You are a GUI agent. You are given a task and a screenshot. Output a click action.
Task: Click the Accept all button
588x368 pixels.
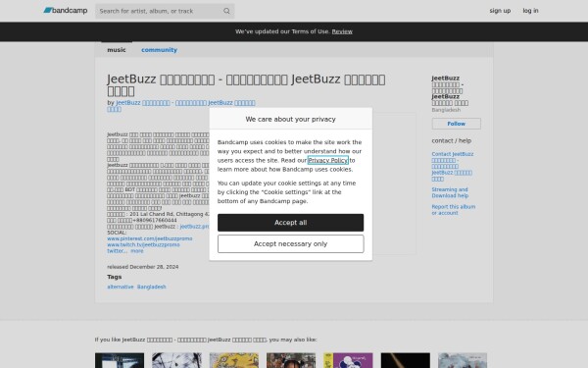pyautogui.click(x=291, y=223)
